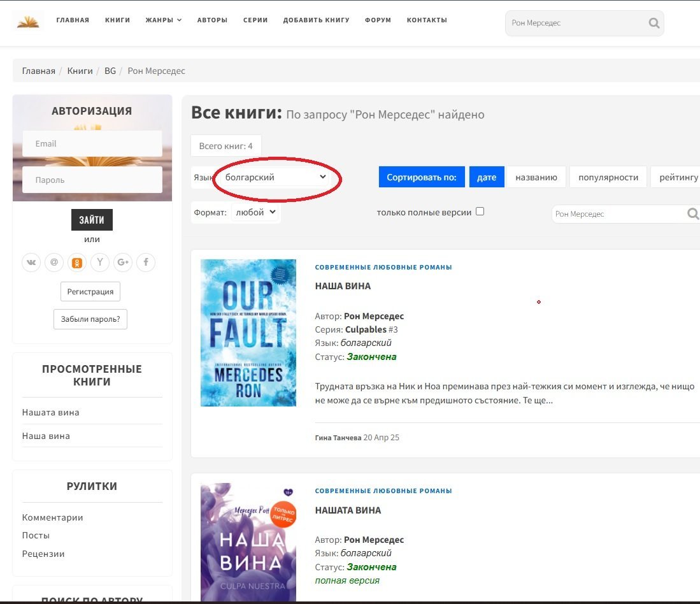Open the Our Fault book cover thumbnail

coord(248,333)
